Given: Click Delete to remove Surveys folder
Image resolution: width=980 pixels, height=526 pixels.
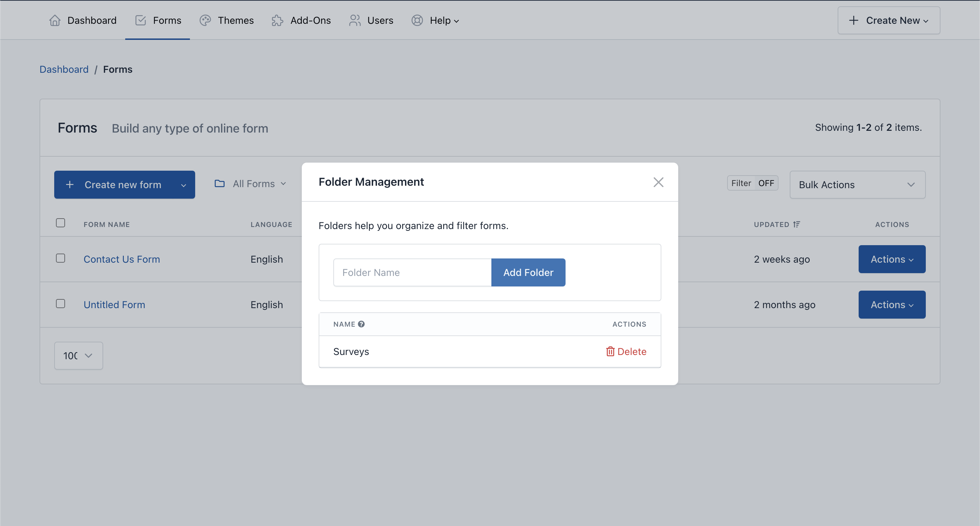Looking at the screenshot, I should point(625,351).
